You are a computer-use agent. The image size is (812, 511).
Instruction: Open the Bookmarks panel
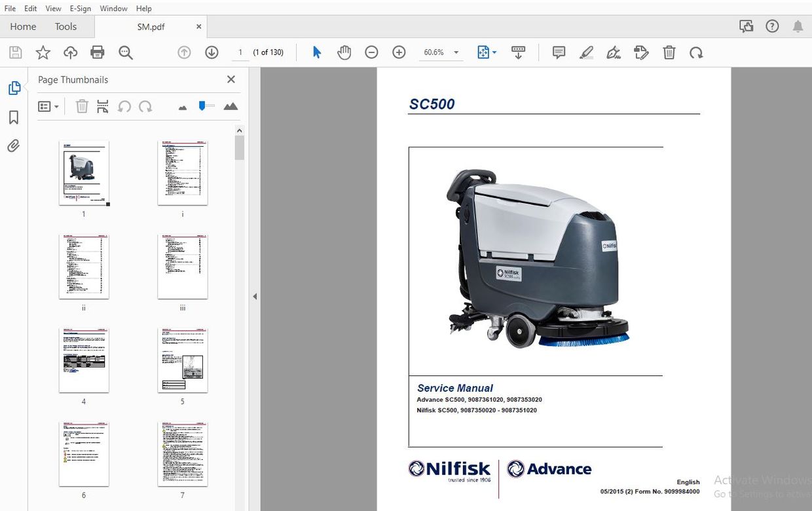tap(14, 117)
